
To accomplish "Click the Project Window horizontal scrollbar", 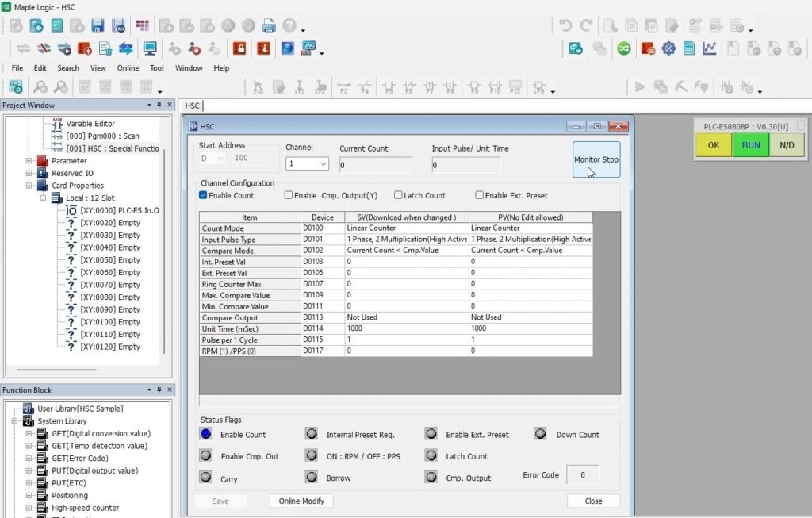I will [56, 370].
